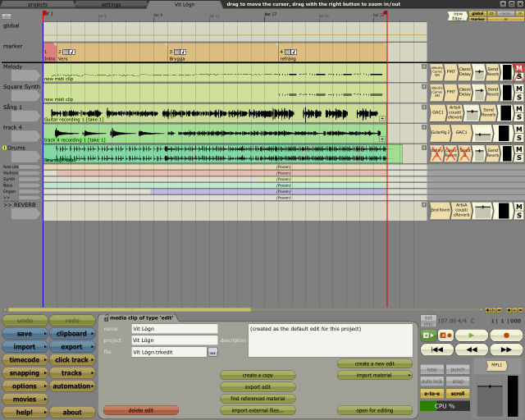This screenshot has height=420, width=525.
Task: Open the help! menu
Action: (x=25, y=412)
